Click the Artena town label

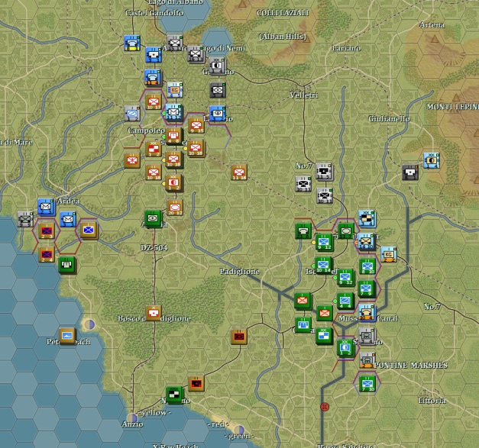click(x=432, y=24)
